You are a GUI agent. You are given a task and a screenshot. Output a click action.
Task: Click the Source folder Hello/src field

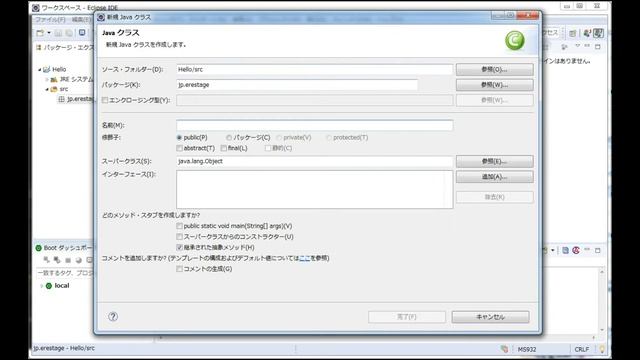coord(315,69)
